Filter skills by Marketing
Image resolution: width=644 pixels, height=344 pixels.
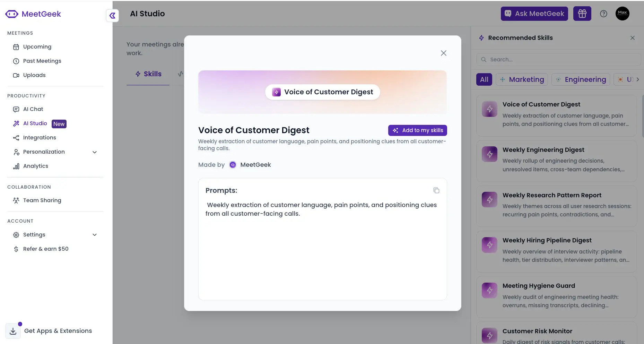[x=522, y=79]
